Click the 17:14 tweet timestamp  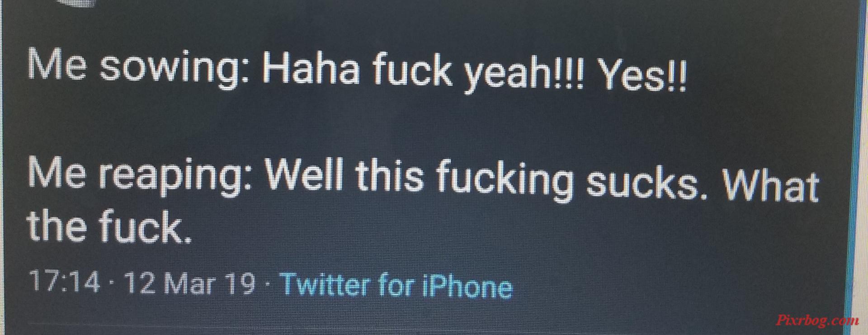(65, 281)
